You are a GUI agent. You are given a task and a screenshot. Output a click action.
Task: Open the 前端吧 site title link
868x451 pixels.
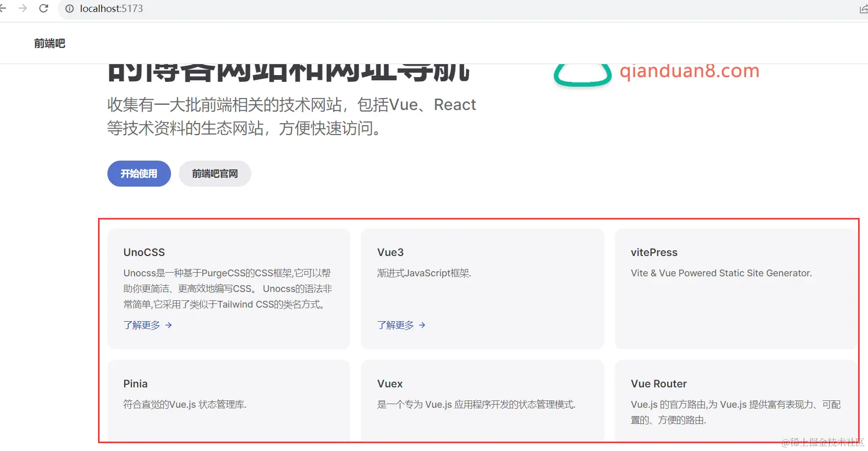50,43
